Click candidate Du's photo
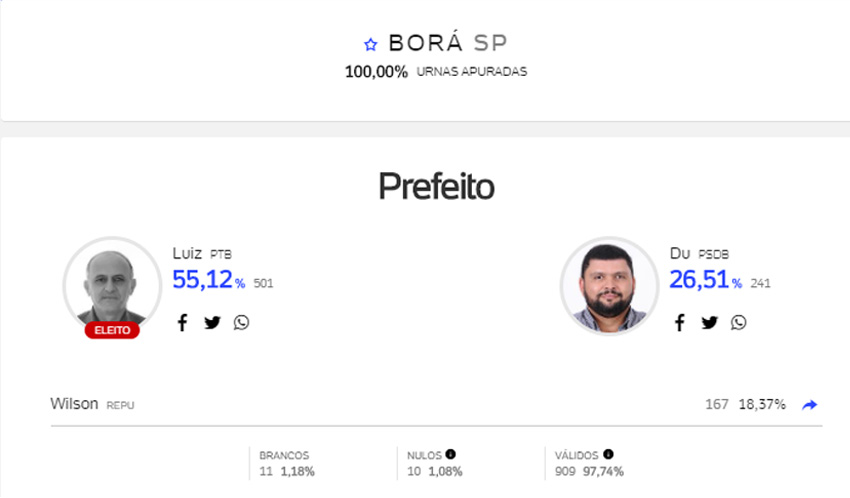The width and height of the screenshot is (850, 498). [609, 285]
